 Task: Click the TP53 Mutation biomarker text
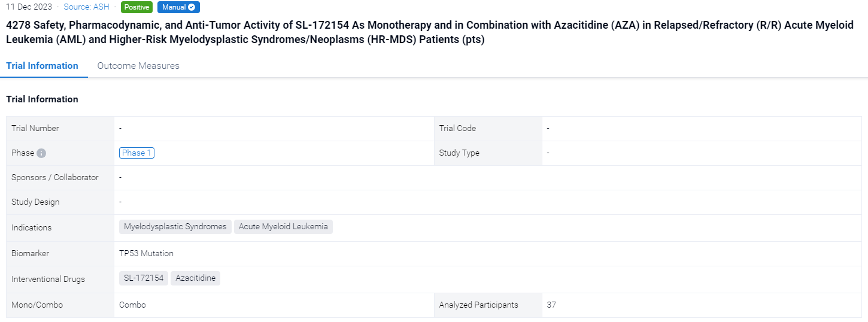[x=146, y=253]
